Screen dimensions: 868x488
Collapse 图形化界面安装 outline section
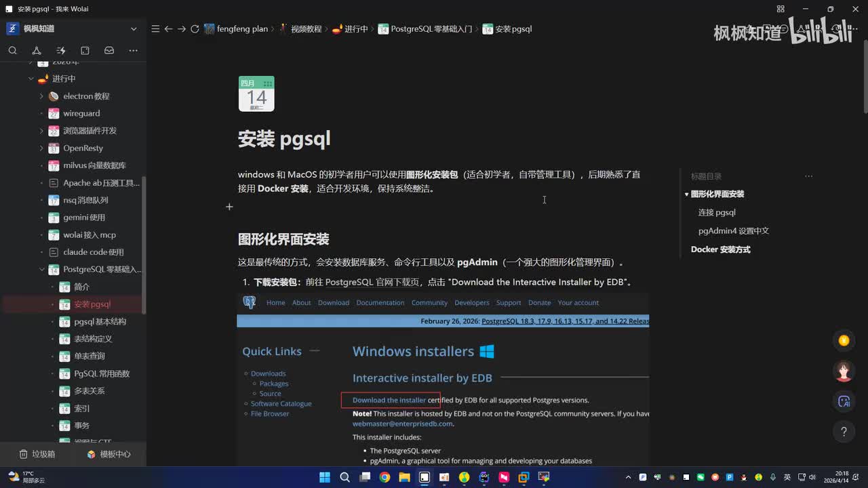tap(686, 195)
